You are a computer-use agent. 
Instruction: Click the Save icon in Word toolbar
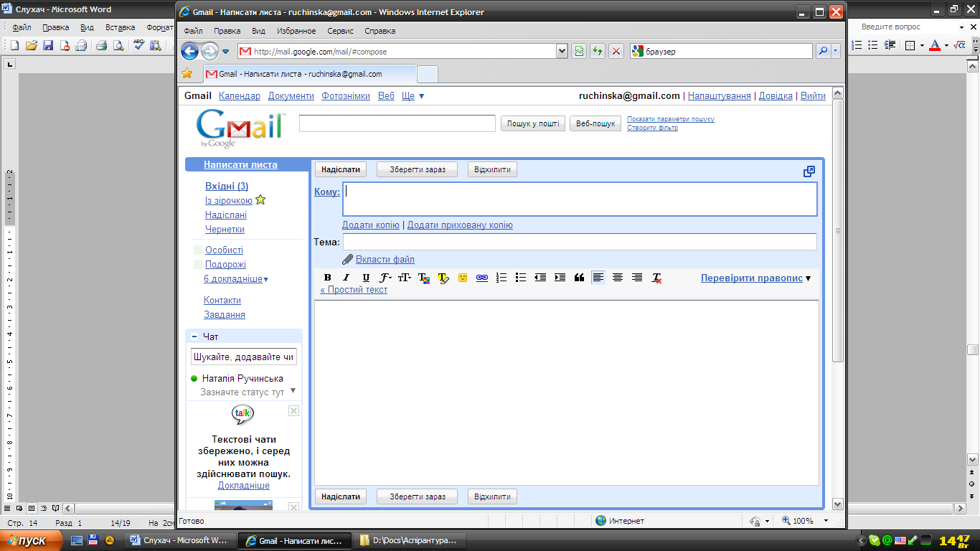[48, 45]
